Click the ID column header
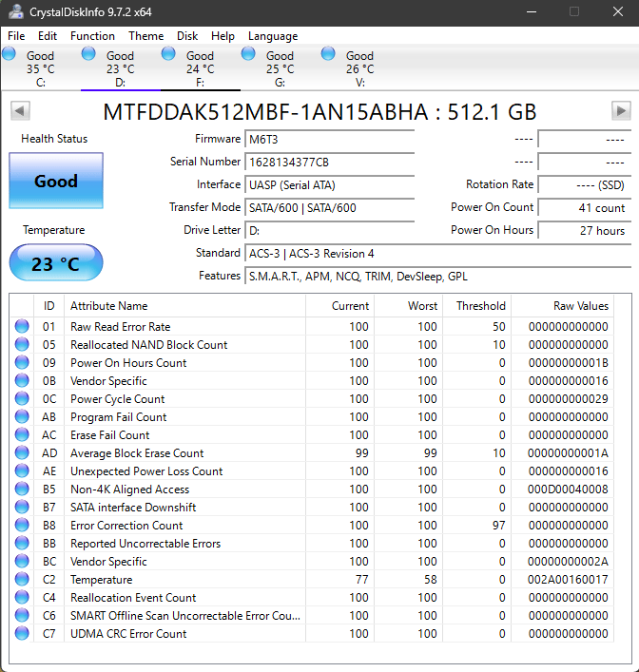Screen dimensions: 639x672 48,305
